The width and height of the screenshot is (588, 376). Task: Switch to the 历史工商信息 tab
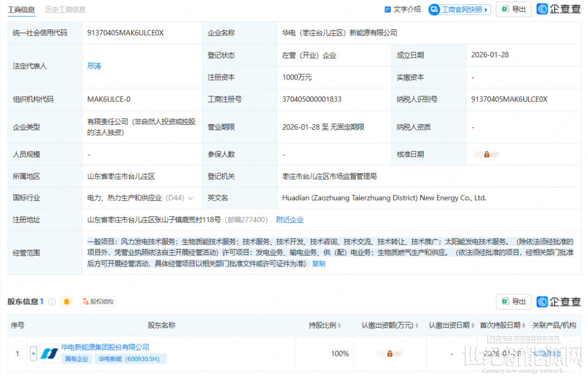tap(65, 9)
